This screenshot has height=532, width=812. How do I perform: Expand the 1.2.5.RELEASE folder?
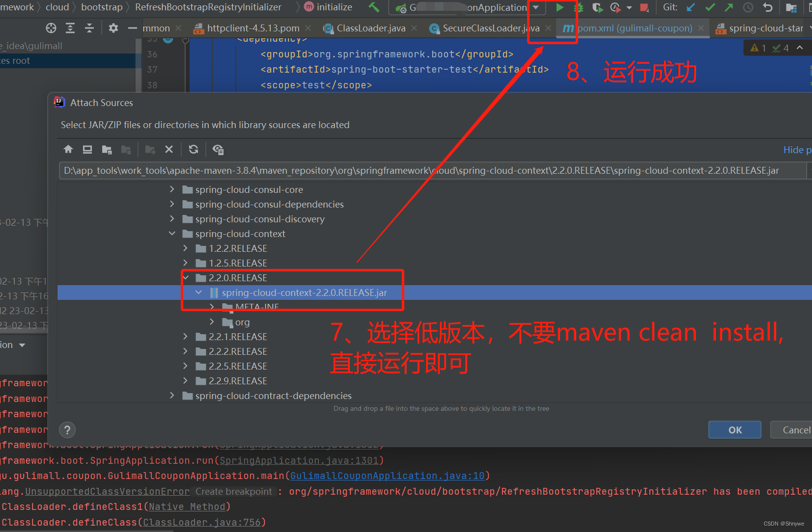[185, 263]
